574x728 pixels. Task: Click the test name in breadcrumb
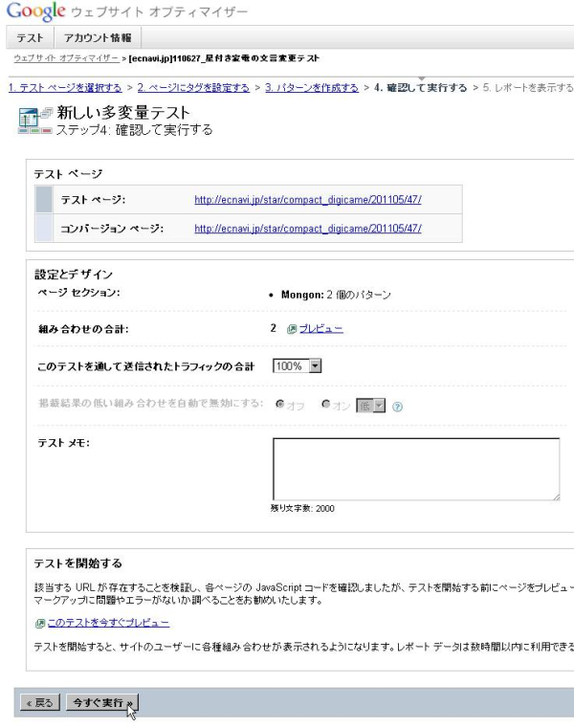[x=224, y=58]
